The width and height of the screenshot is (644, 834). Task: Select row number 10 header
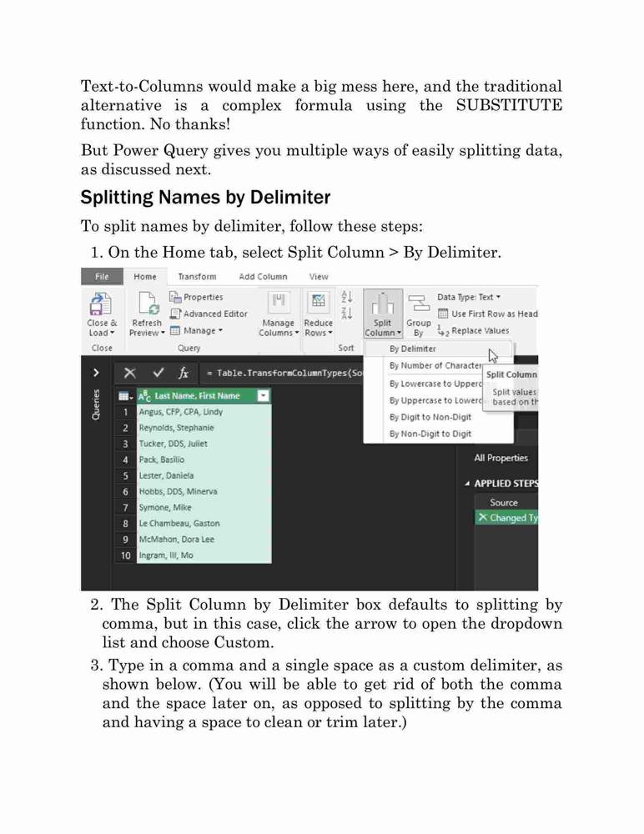coord(126,555)
